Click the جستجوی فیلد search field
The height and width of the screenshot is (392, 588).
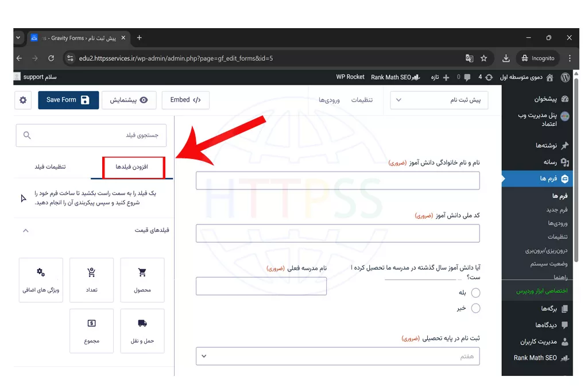[92, 135]
